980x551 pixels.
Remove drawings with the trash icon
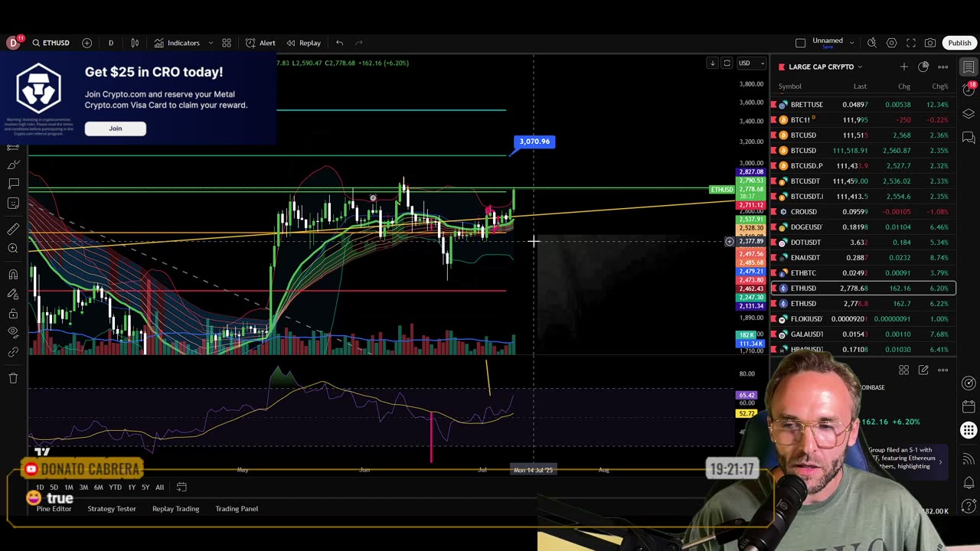[13, 378]
